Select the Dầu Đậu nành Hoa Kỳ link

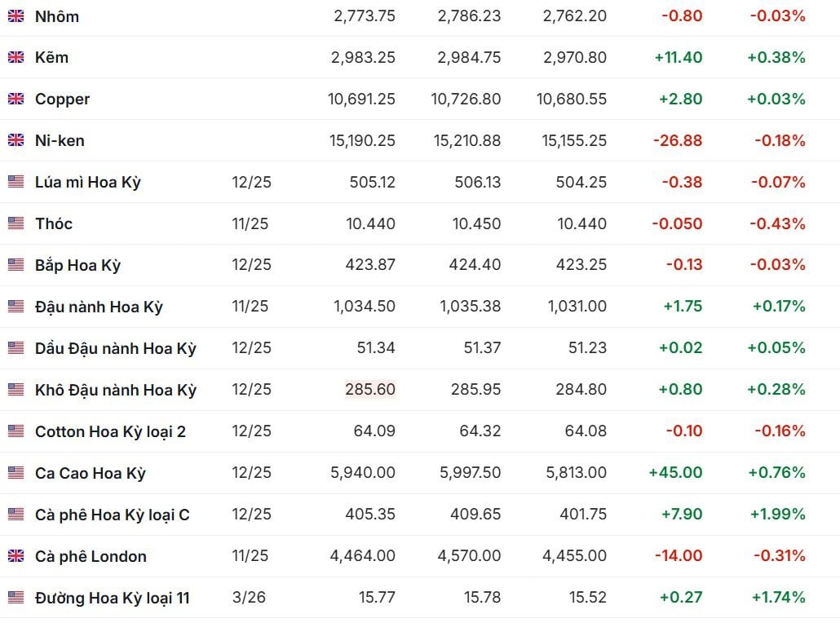coord(115,349)
